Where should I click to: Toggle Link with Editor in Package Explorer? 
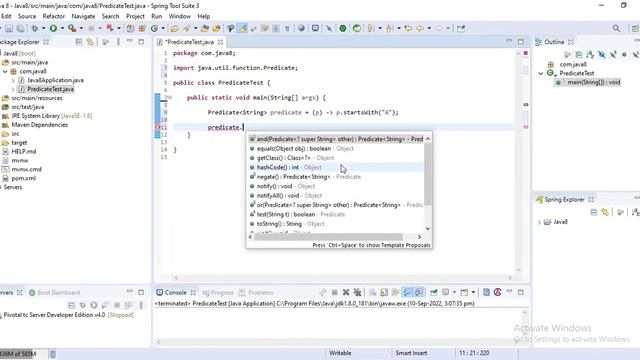tap(90, 42)
